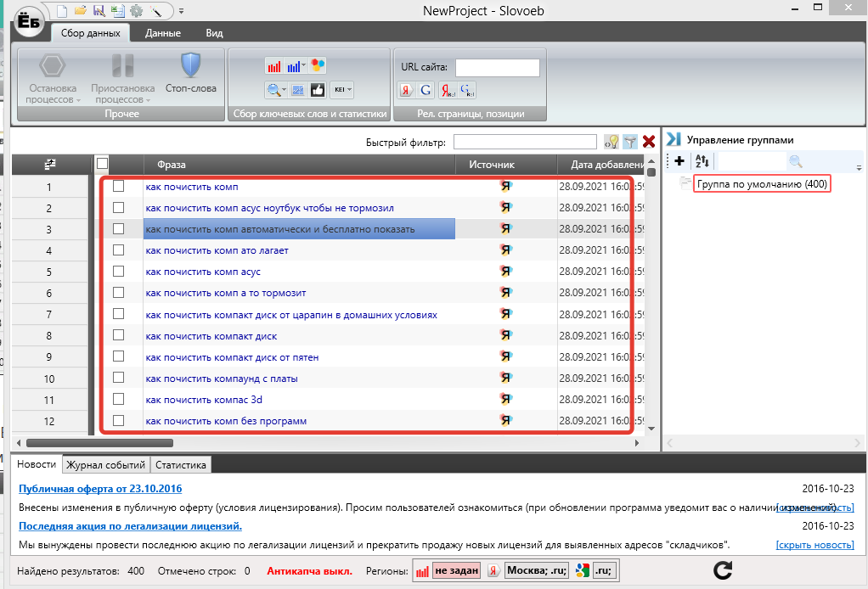Click the Yandex relevant pages icon
The height and width of the screenshot is (589, 868).
point(406,90)
